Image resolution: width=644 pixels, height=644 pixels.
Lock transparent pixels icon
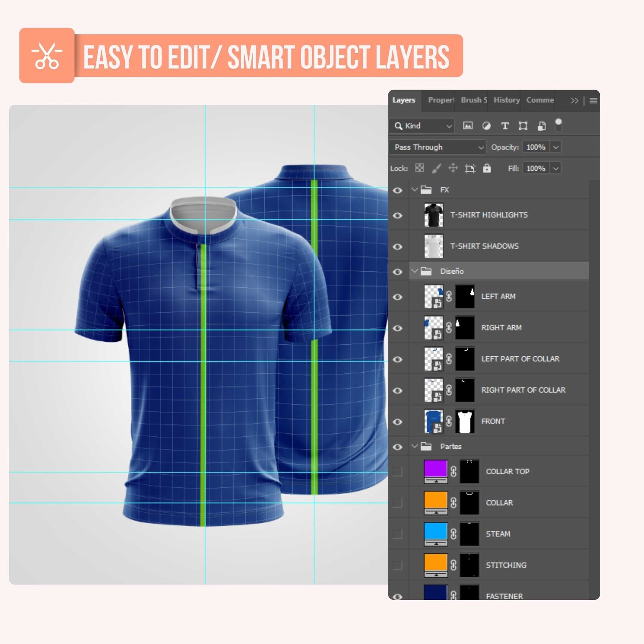tap(419, 168)
